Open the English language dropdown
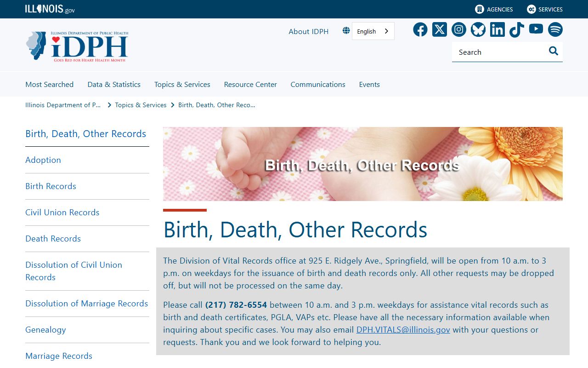The width and height of the screenshot is (588, 368). (x=373, y=31)
